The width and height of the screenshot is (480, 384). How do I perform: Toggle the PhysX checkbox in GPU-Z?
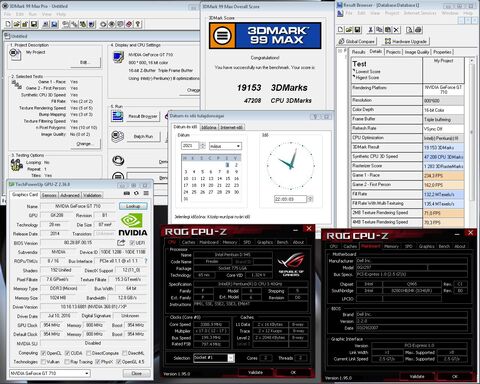point(98,362)
